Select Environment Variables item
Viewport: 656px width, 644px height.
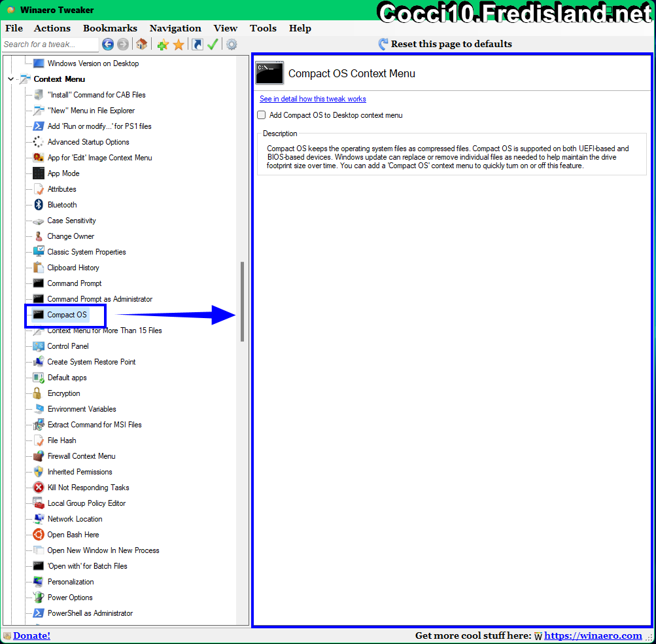[x=82, y=409]
